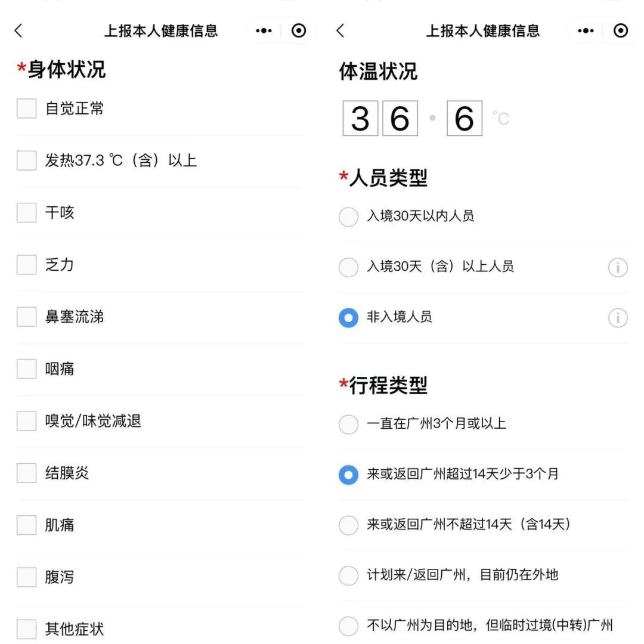This screenshot has height=644, width=644.
Task: Check the 自觉正常 checkbox
Action: point(26,109)
